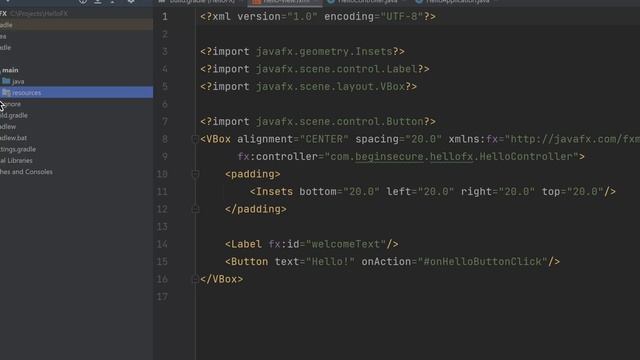Click the javafx.scene.control.Label import text

pos(337,69)
